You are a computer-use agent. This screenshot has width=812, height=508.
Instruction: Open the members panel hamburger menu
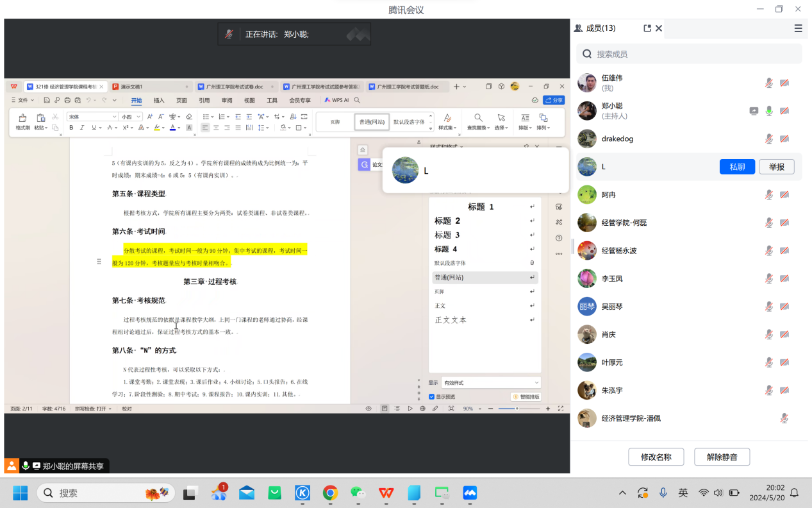(x=798, y=28)
